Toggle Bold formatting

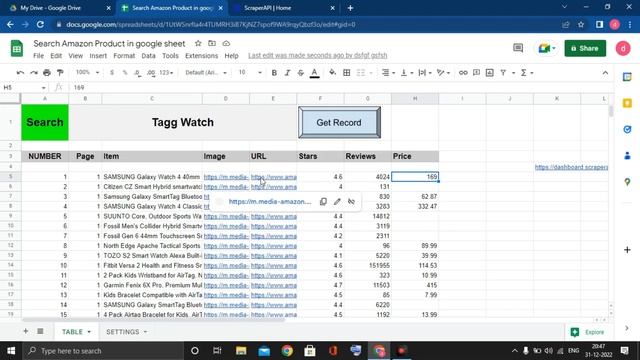tap(274, 73)
